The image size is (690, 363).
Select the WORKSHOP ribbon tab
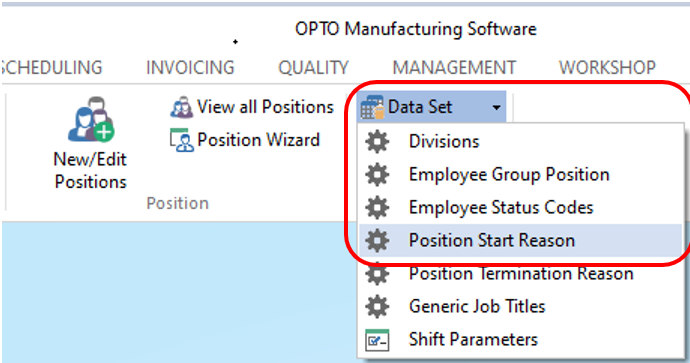[x=607, y=68]
